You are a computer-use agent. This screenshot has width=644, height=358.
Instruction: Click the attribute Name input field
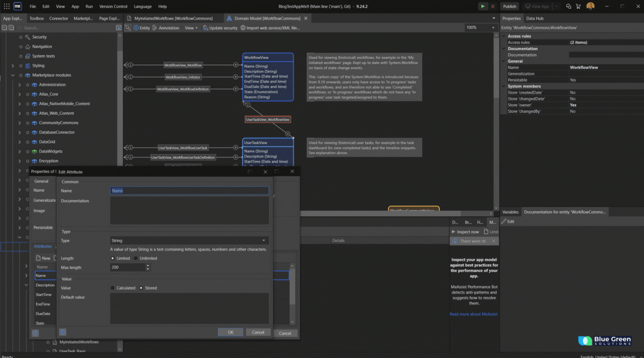189,191
